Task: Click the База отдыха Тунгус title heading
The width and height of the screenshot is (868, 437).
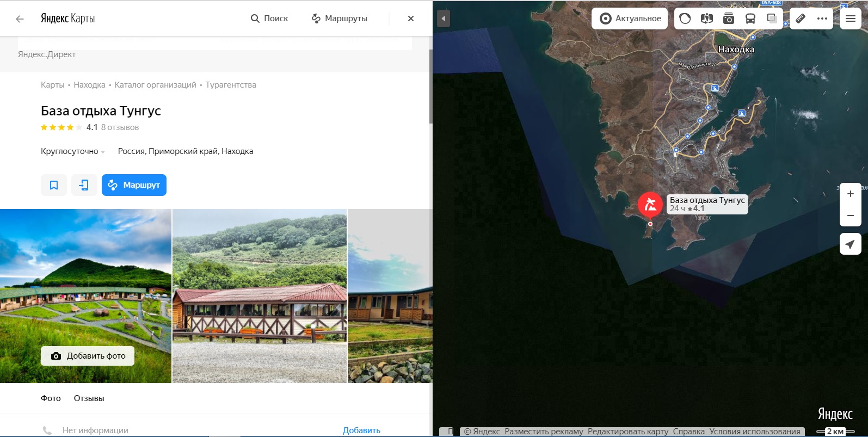Action: (x=101, y=111)
